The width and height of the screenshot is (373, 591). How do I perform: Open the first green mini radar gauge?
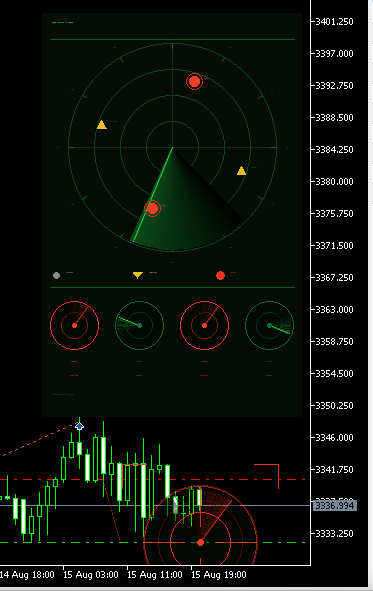pyautogui.click(x=139, y=325)
